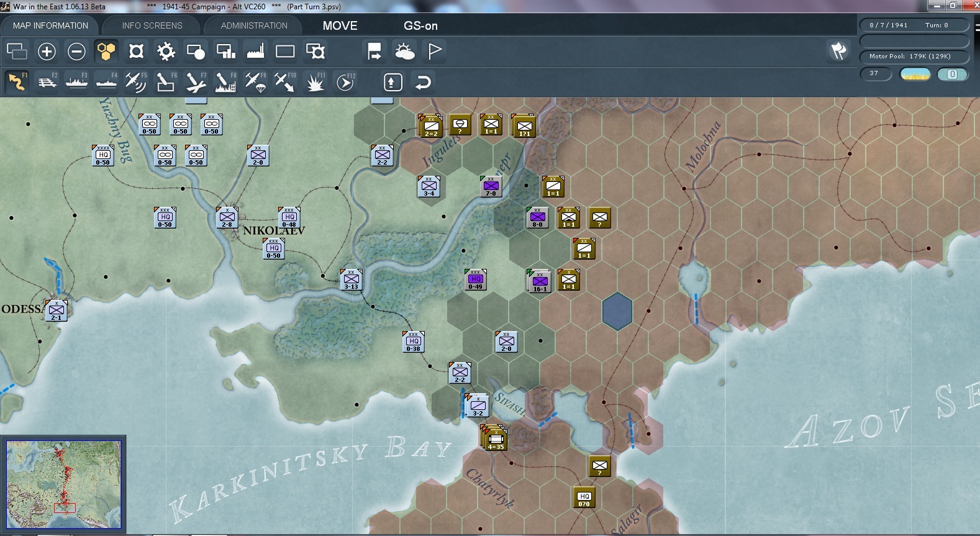Toggle the hex grid overlay button
Screen dimensions: 980x536
[x=106, y=52]
